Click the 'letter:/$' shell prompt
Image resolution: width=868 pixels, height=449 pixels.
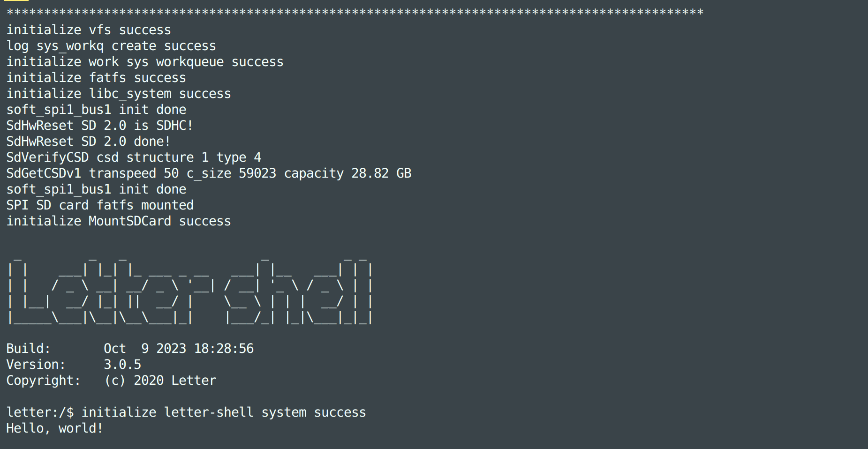click(x=40, y=412)
